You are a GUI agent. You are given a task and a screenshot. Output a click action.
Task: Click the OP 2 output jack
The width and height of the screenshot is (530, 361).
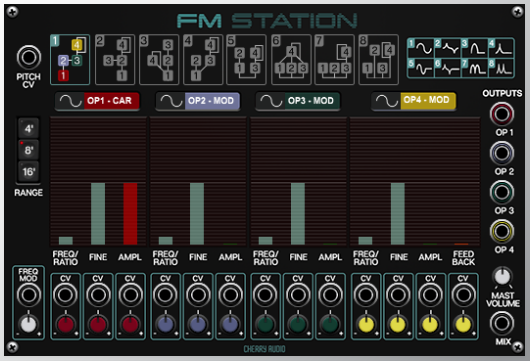click(x=502, y=153)
